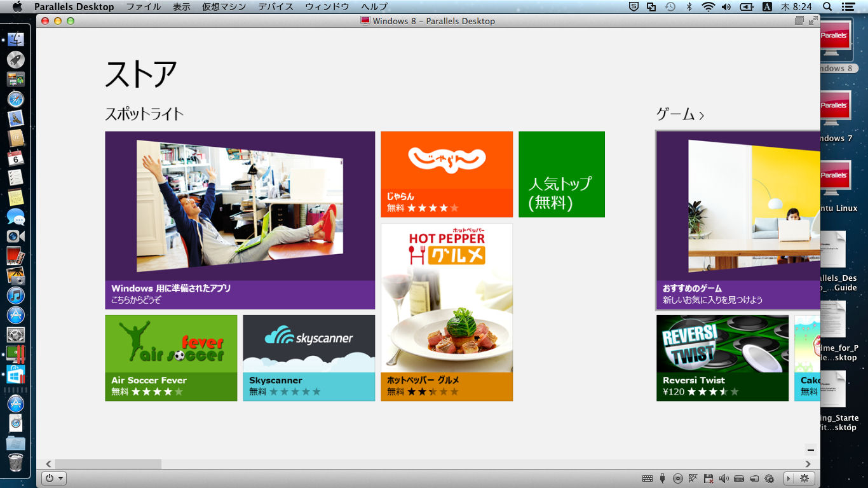Click the right arrow of horizontal scrollbar
The height and width of the screenshot is (488, 868).
click(808, 464)
